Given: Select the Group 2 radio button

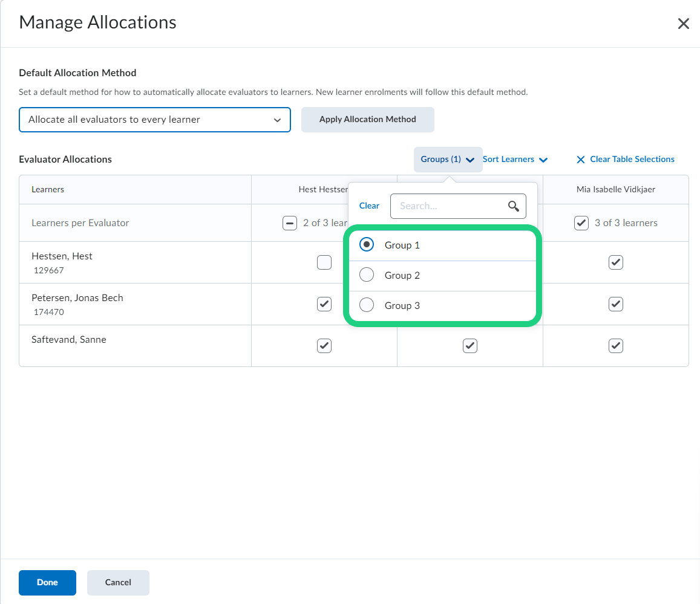Looking at the screenshot, I should (367, 275).
